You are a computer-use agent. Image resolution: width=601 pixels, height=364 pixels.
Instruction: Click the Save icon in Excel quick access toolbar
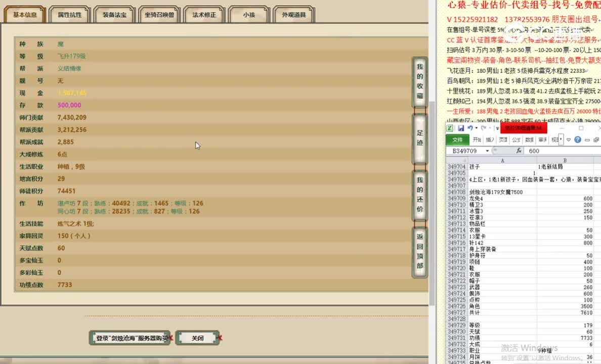pos(461,127)
